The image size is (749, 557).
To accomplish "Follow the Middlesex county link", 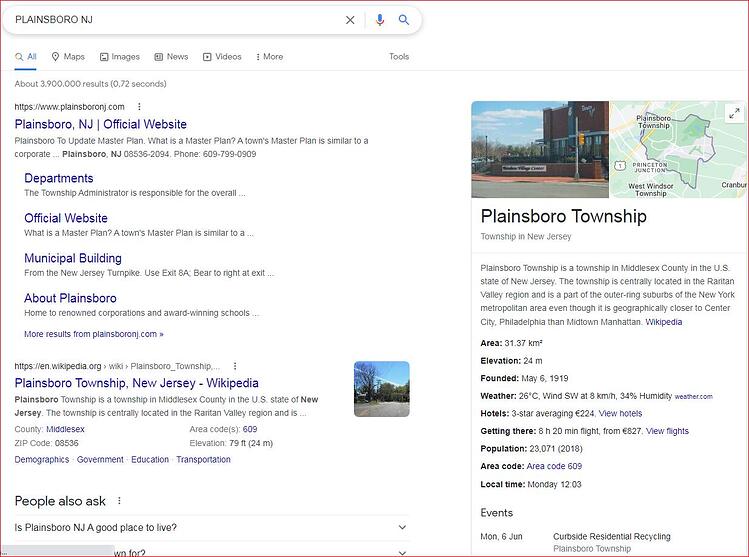I will click(x=65, y=429).
